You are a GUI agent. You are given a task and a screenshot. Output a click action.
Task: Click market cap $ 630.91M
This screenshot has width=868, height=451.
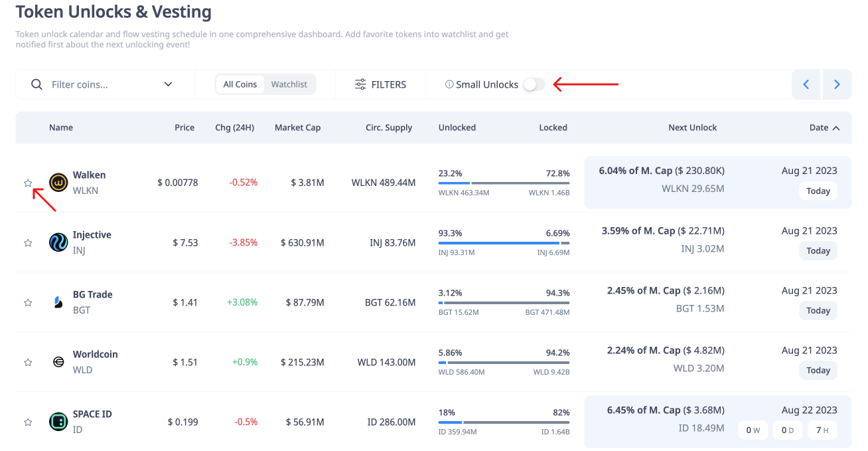click(x=302, y=242)
